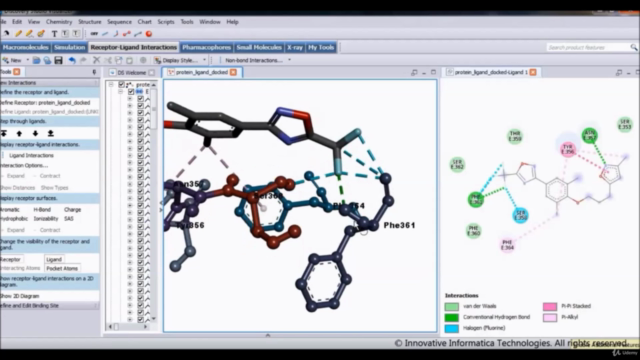Image resolution: width=640 pixels, height=360 pixels.
Task: Click the tree panel vertical scrollbar
Action: coord(153,202)
